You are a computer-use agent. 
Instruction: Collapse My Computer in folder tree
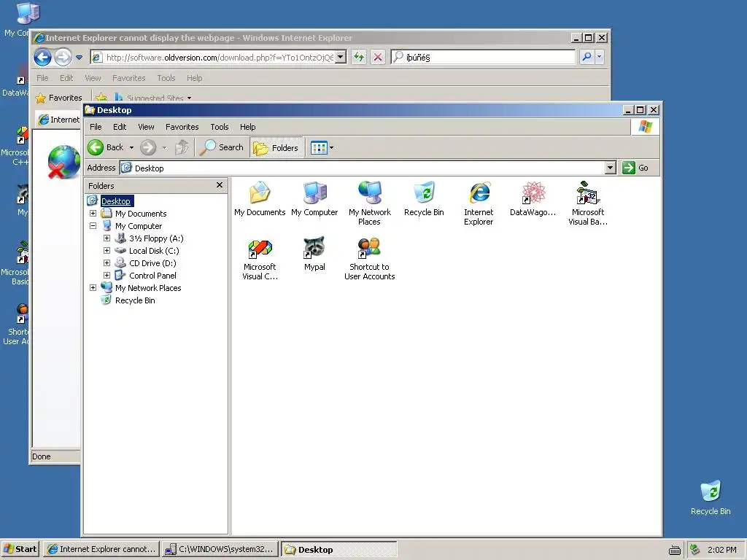93,226
